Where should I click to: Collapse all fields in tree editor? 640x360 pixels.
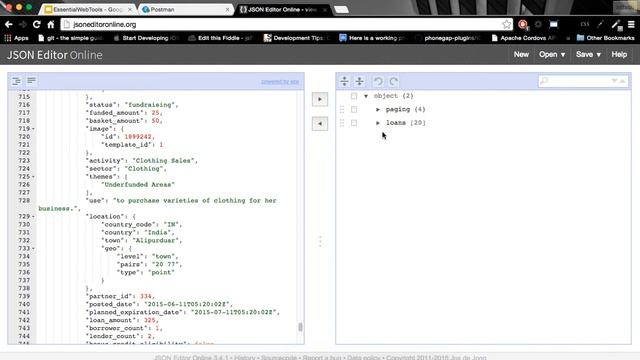pos(359,81)
